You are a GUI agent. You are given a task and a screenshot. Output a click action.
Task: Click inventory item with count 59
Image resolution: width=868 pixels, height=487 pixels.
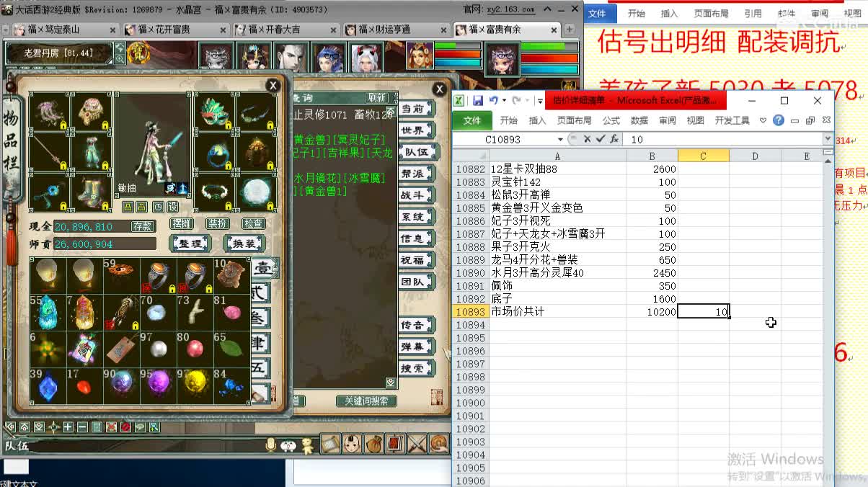click(121, 275)
